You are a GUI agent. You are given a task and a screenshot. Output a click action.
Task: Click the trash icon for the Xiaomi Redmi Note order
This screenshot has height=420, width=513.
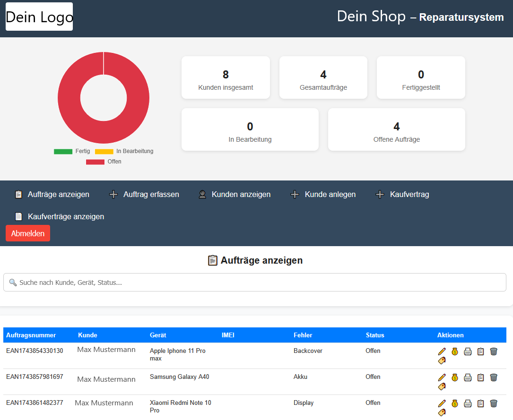click(494, 403)
